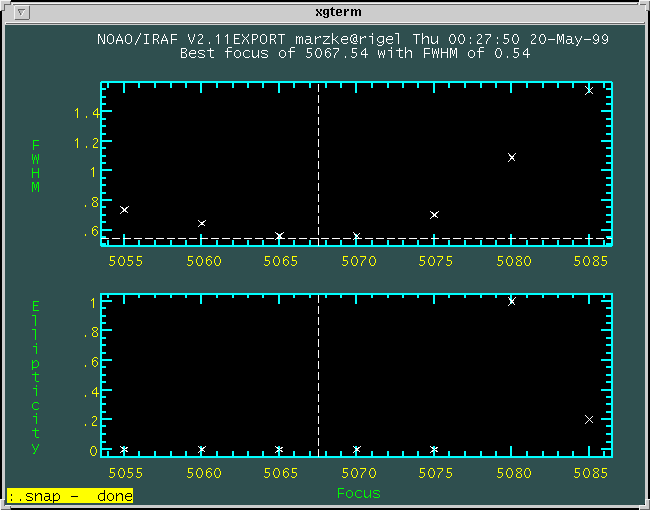Select ellipticity point at focus 5065
The height and width of the screenshot is (510, 650).
279,450
